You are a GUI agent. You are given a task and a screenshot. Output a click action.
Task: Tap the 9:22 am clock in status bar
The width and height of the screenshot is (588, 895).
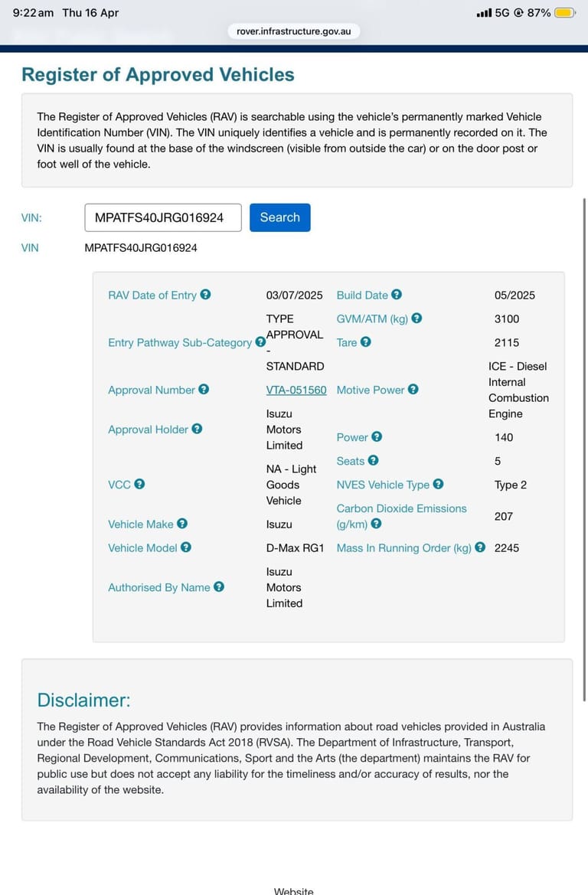33,12
